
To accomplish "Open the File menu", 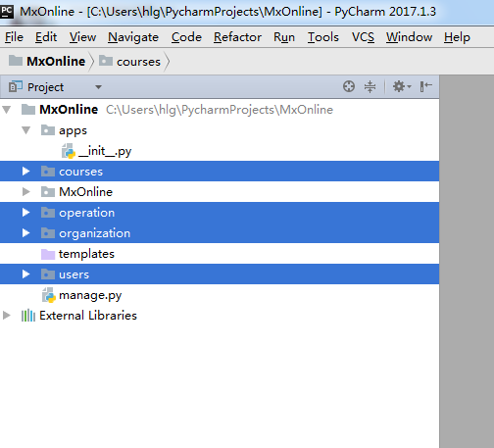I will click(x=14, y=37).
